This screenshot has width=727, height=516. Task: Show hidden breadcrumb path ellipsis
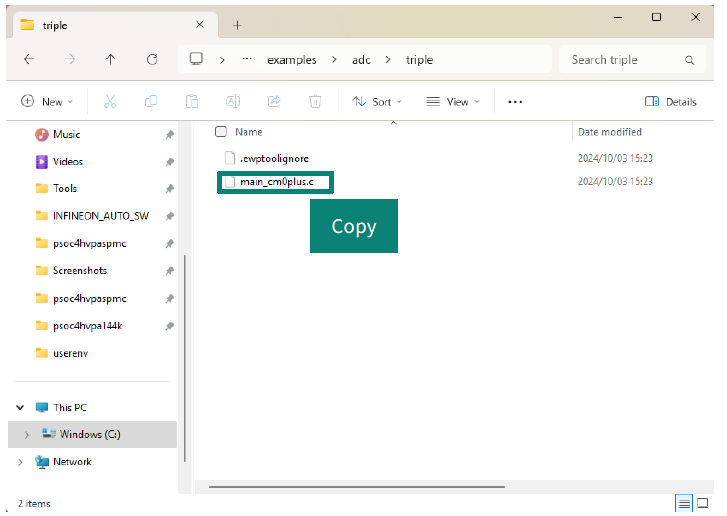[x=247, y=59]
